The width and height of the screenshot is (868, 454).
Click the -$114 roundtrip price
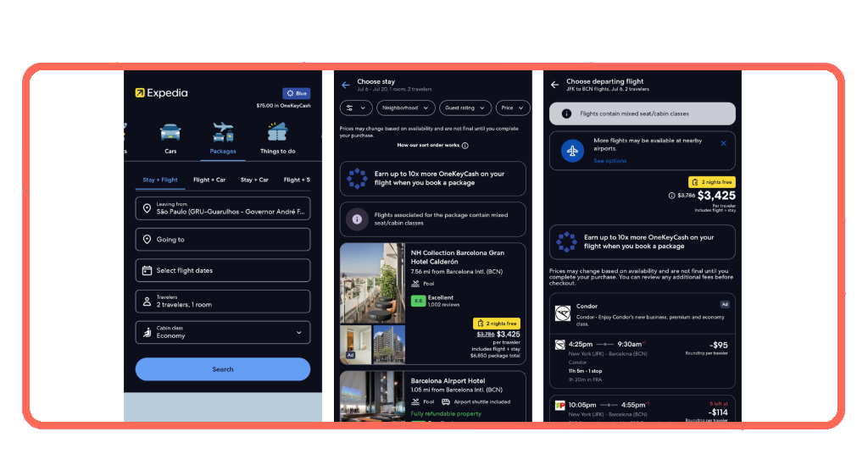pyautogui.click(x=718, y=412)
